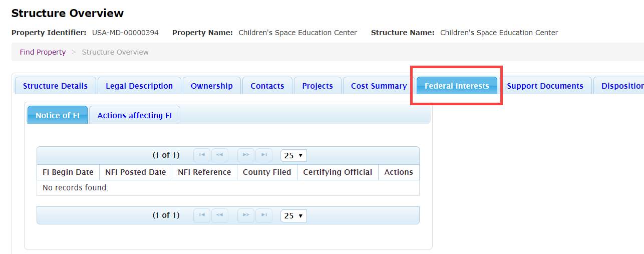644x254 pixels.
Task: Open the Support Documents tab
Action: pos(545,86)
